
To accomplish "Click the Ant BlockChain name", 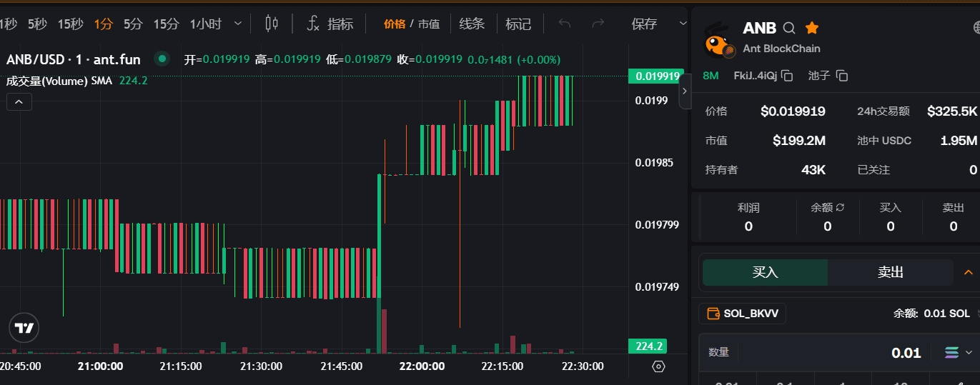I will point(781,49).
